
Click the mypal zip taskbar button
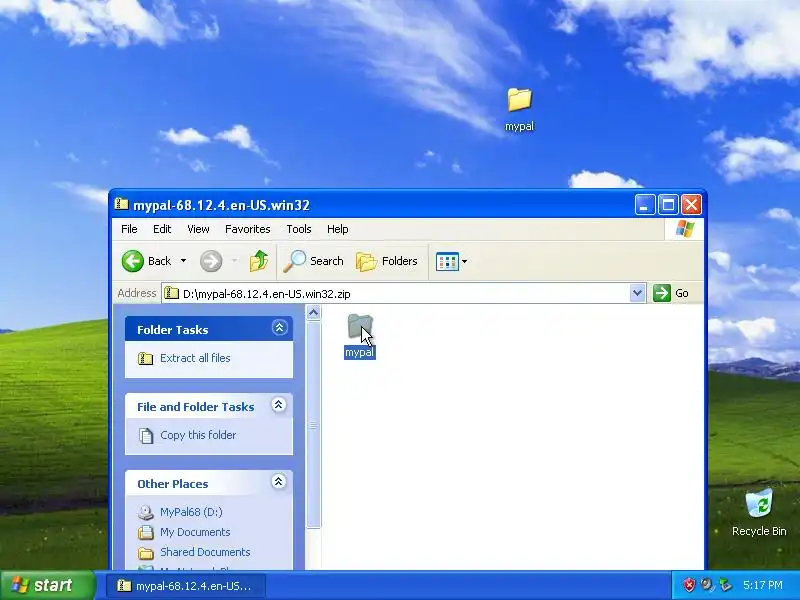click(186, 586)
